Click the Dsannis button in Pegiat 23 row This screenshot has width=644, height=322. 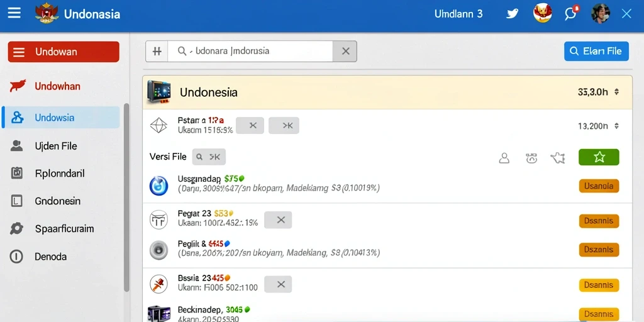pos(599,221)
